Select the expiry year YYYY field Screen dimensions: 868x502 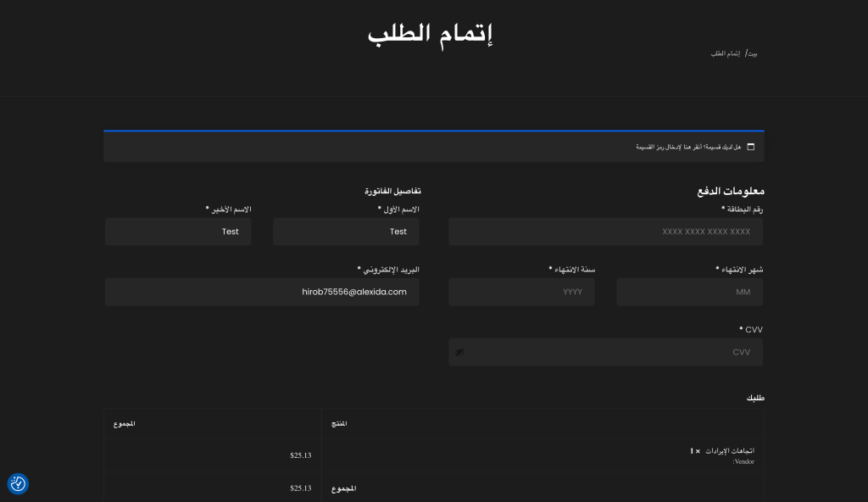click(521, 292)
